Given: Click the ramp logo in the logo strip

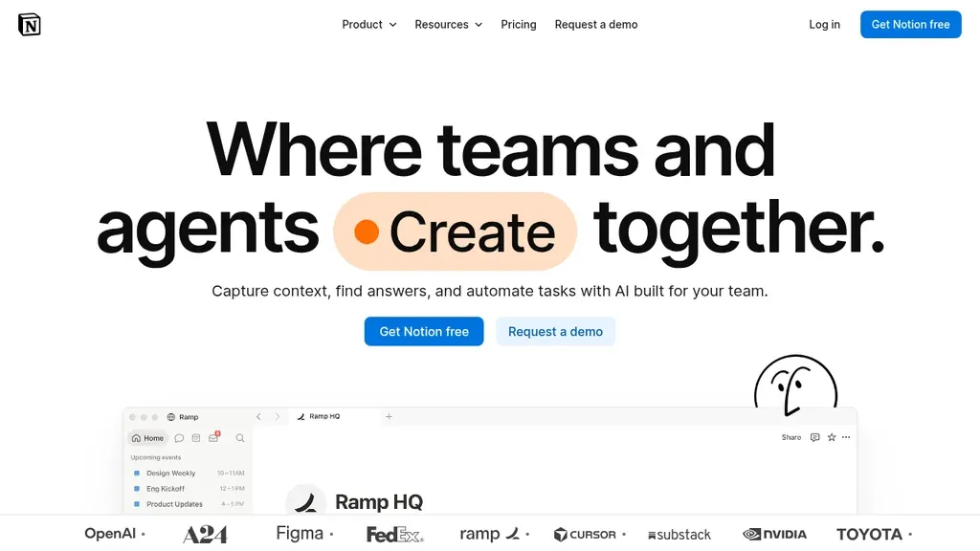Looking at the screenshot, I should 490,534.
